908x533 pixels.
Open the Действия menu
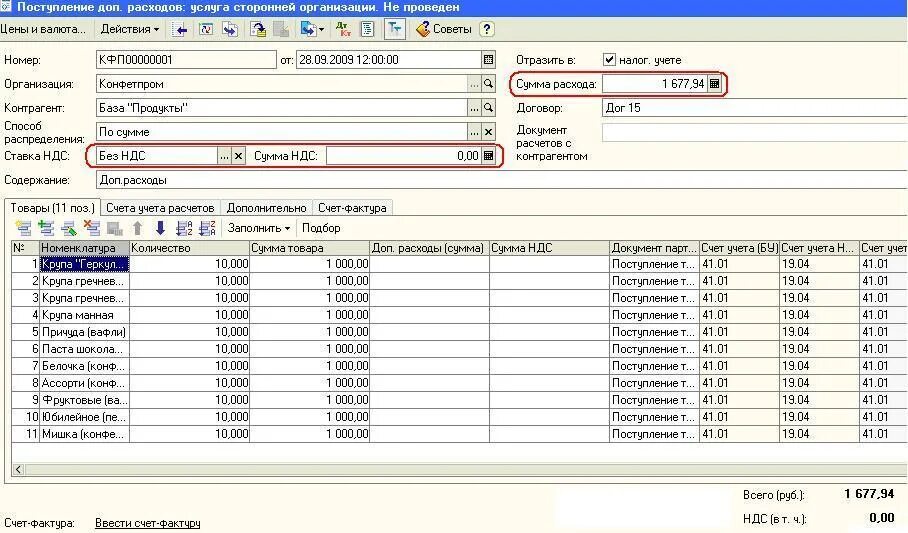click(129, 29)
